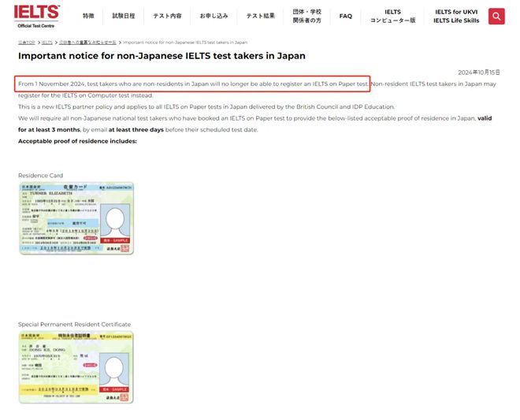Open IELTS for UKVI Life Skills menu
Viewport: 520px width, 420px height.
pos(456,16)
